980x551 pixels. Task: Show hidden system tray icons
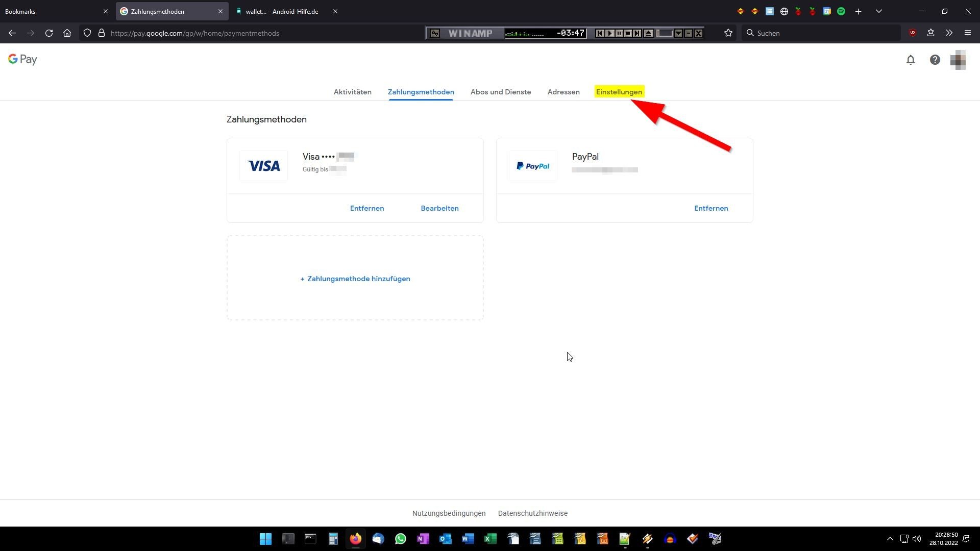pos(890,539)
